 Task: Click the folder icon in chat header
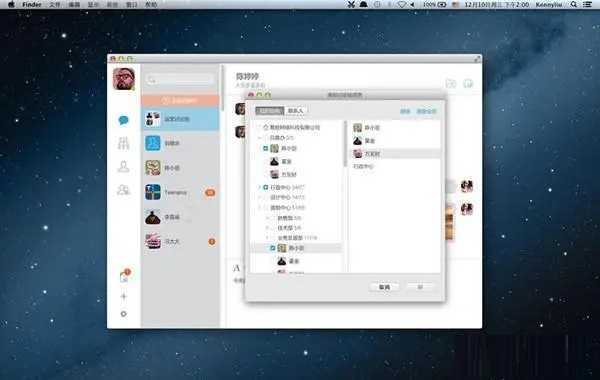coord(451,83)
